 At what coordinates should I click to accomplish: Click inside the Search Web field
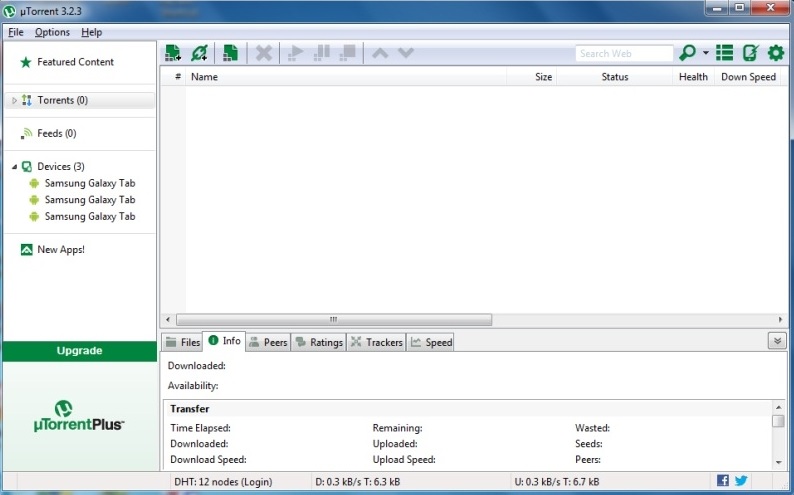[x=624, y=53]
